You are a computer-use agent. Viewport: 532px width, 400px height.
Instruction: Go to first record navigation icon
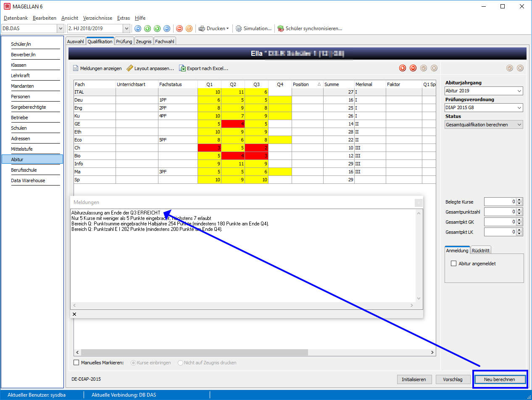point(138,29)
